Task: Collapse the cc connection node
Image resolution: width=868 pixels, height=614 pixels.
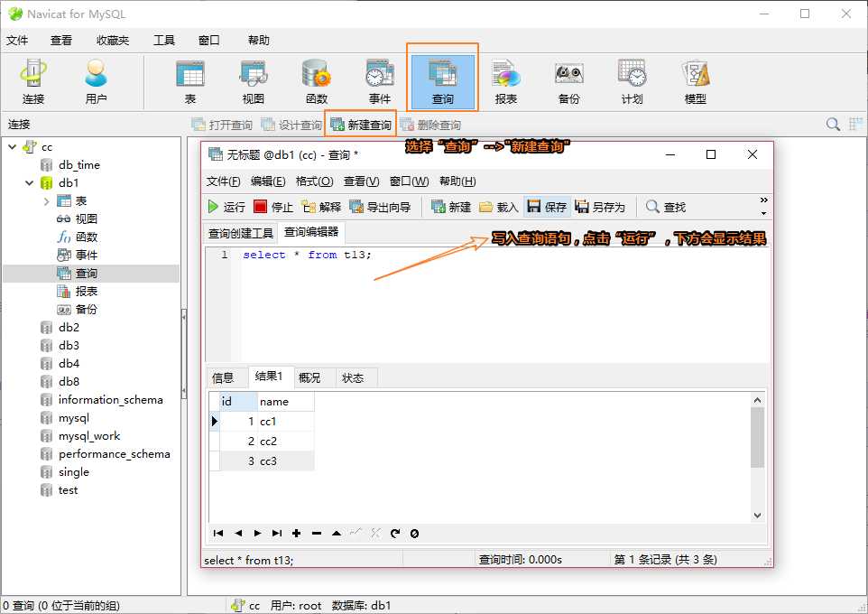Action: point(12,147)
